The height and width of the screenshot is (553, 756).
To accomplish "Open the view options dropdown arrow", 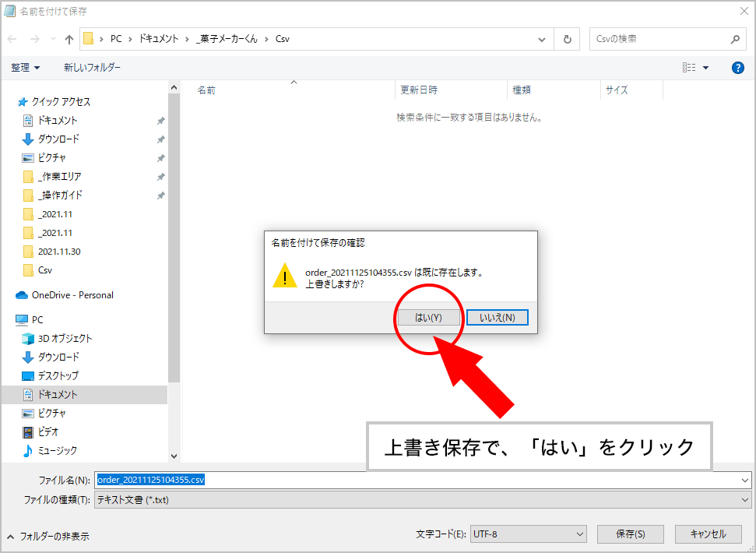I will (706, 68).
